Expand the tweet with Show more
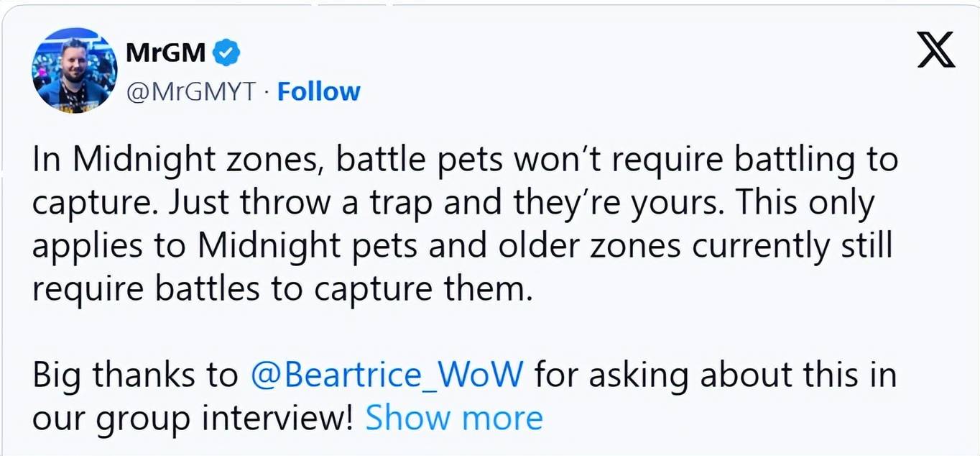The image size is (980, 456). click(454, 418)
